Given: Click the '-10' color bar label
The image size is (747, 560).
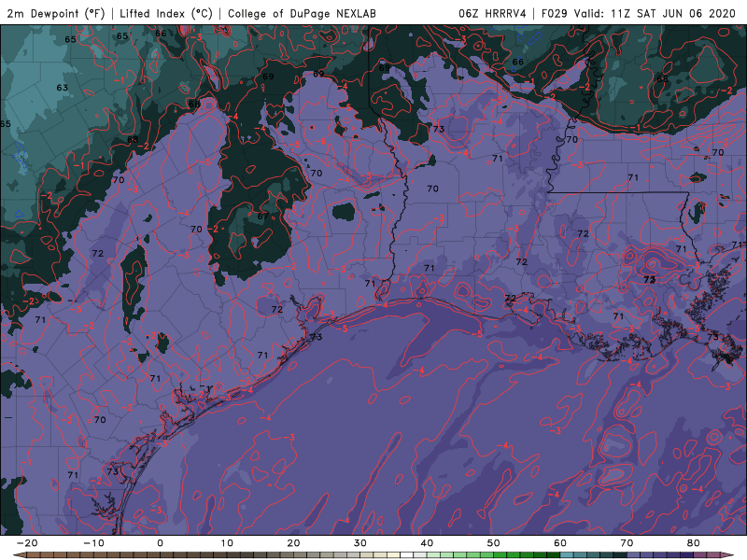Looking at the screenshot, I should 93,543.
